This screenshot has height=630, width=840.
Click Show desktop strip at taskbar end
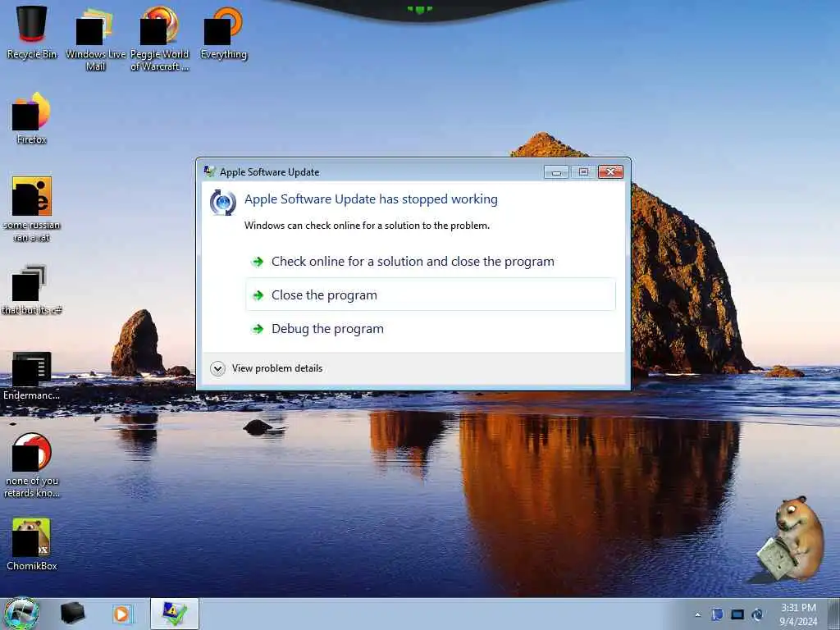tap(834, 614)
